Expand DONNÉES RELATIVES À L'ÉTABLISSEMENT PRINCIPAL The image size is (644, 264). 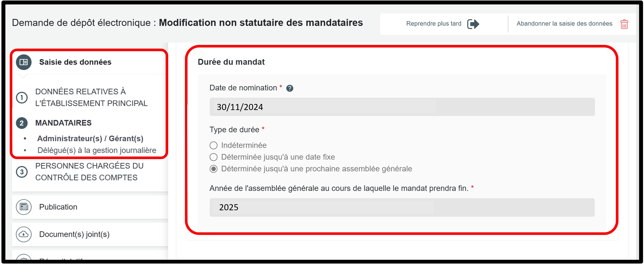click(x=91, y=97)
